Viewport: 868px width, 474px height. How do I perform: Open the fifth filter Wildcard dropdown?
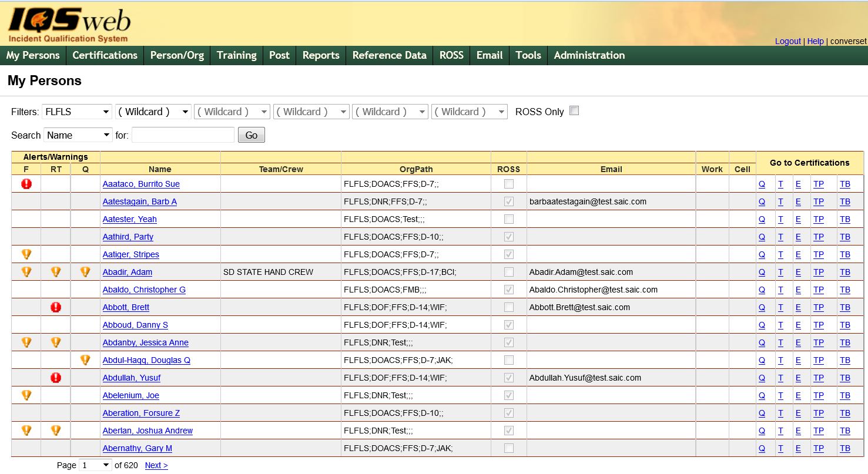[390, 112]
